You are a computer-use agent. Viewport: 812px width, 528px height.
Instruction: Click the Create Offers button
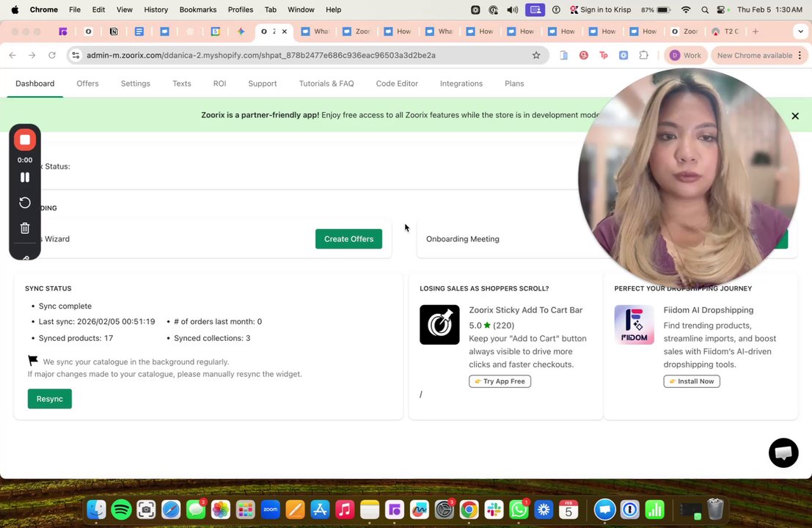348,238
